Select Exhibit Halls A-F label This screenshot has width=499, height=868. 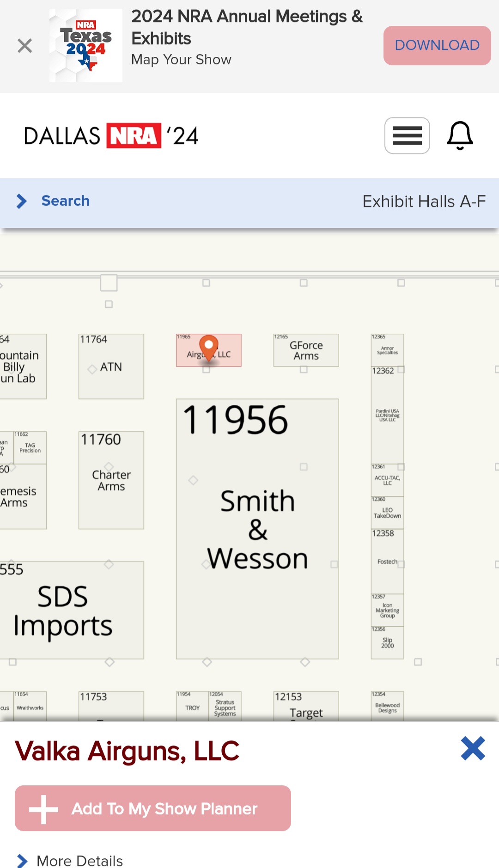coord(424,202)
